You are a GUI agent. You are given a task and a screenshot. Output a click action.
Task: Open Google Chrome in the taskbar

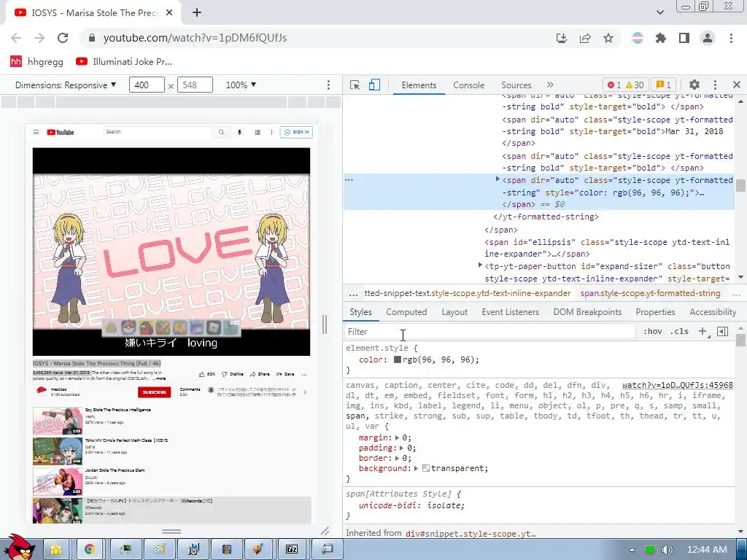click(x=89, y=549)
